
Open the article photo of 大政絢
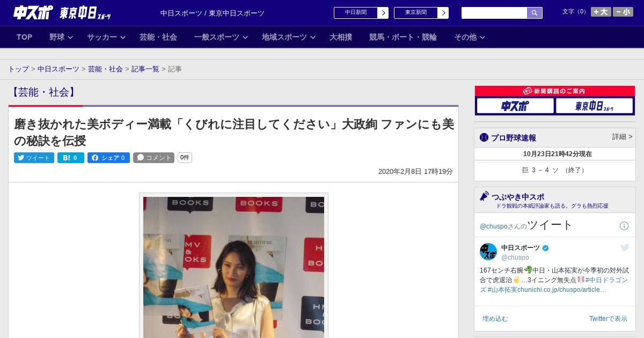233,267
